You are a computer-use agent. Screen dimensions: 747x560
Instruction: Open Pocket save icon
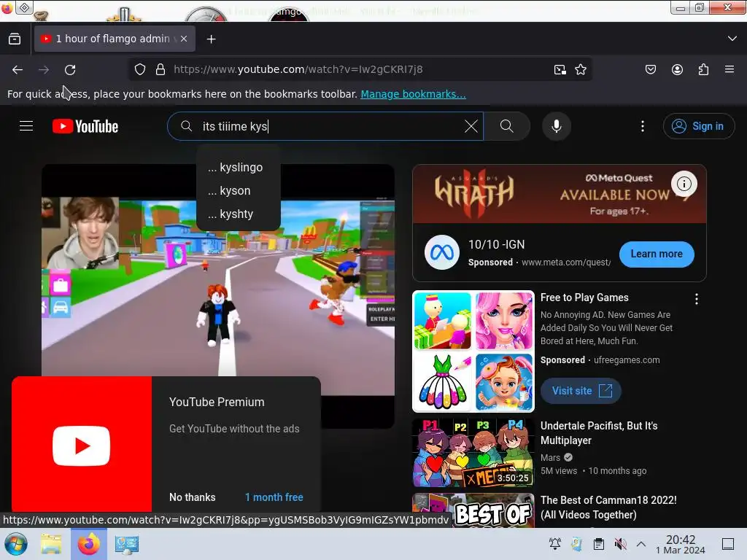tap(650, 69)
